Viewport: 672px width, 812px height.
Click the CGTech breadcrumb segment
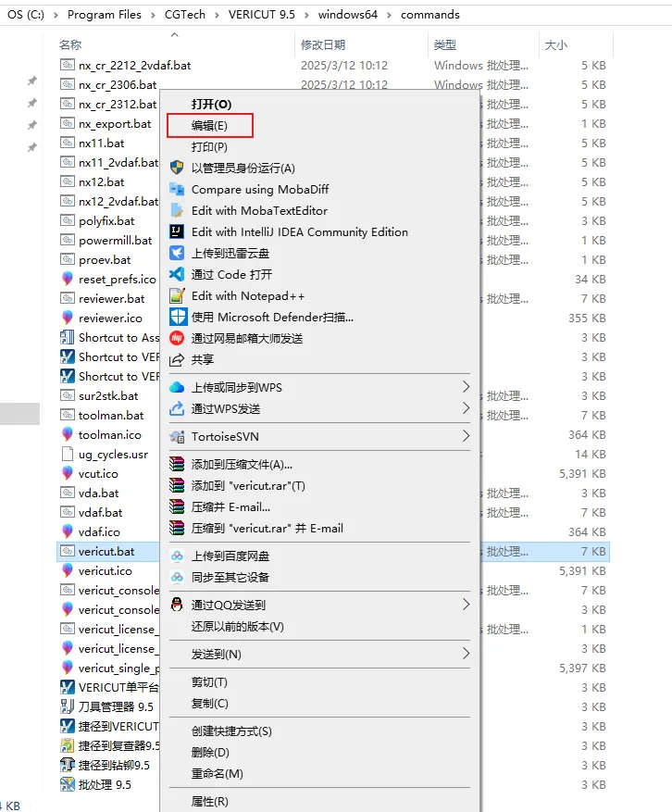pos(185,15)
